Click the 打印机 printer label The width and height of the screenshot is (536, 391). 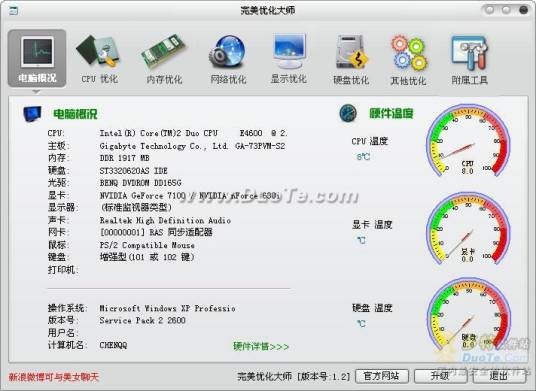63,270
